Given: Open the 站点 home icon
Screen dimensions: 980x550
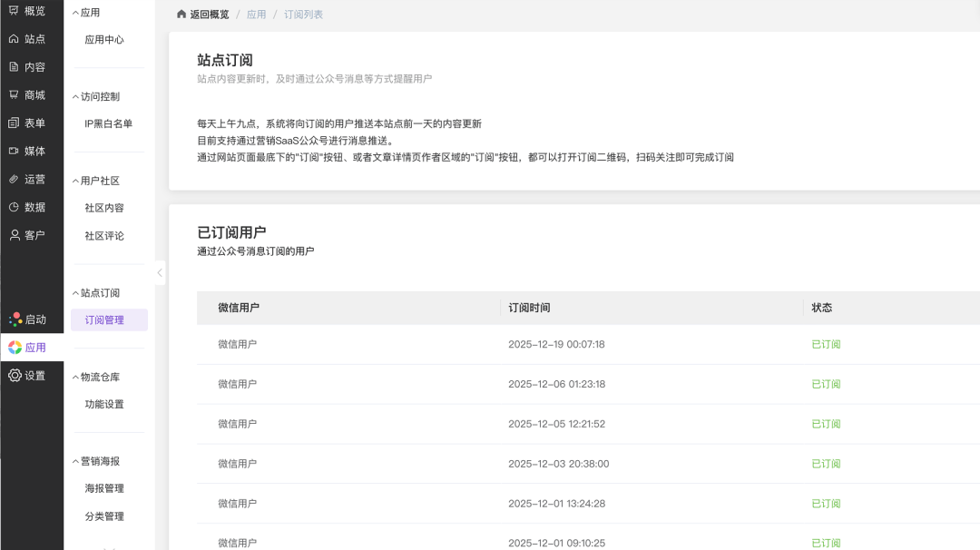Looking at the screenshot, I should pos(14,39).
